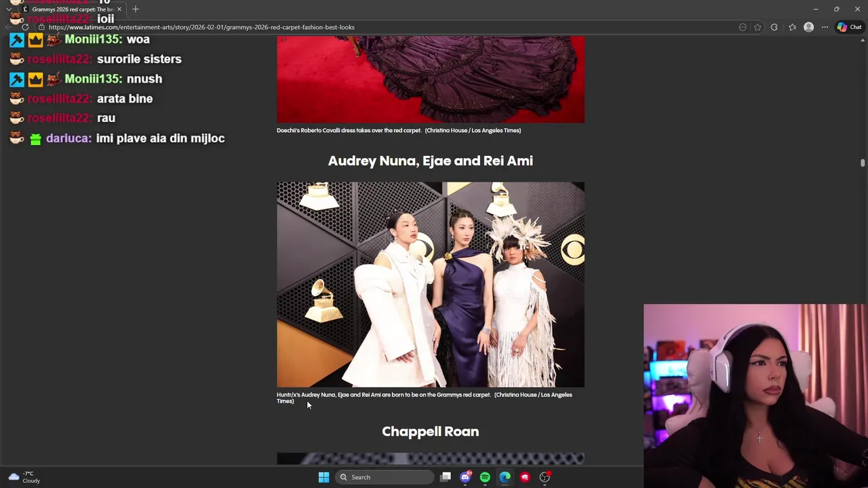Click the crown badge beside Moniii135 'nnush'
This screenshot has width=868, height=488.
[35, 79]
